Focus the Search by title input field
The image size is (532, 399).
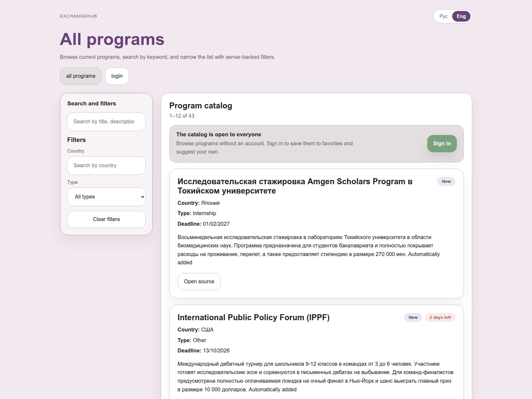click(106, 122)
